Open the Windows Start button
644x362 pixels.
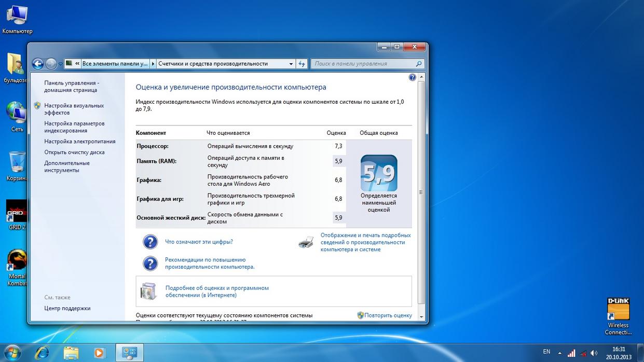[x=12, y=353]
